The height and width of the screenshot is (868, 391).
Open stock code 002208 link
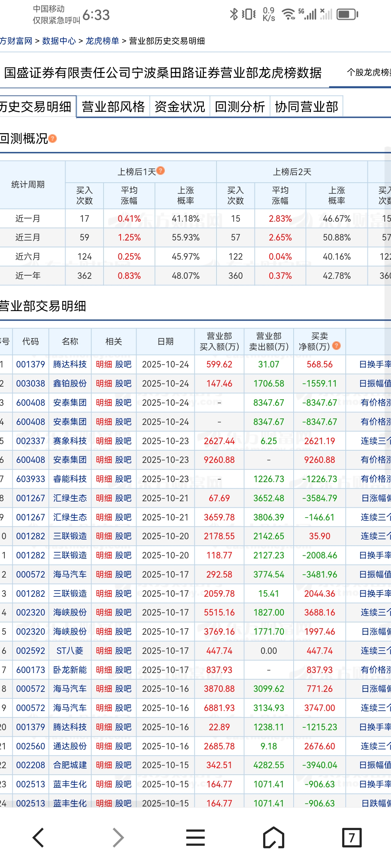[x=30, y=765]
